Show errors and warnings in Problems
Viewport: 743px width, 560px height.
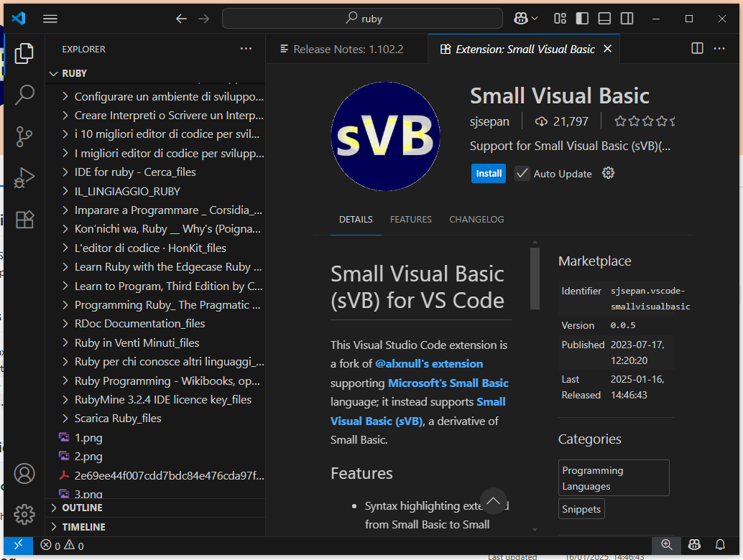coord(62,546)
